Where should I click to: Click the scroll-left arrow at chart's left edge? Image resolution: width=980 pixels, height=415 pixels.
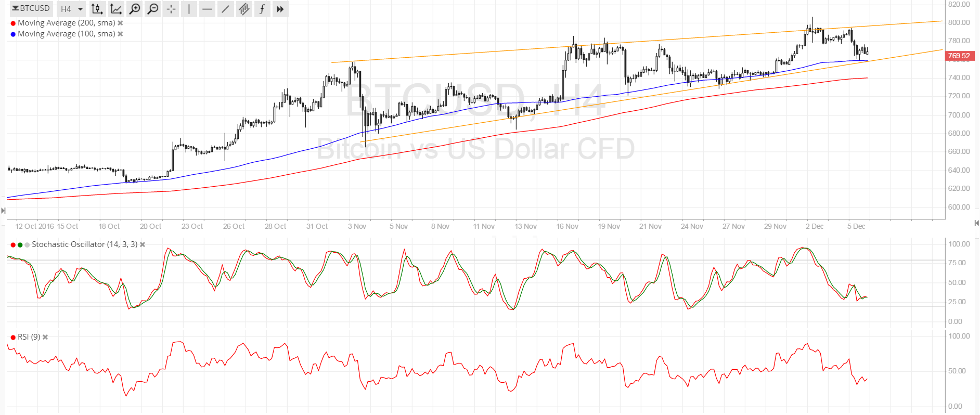(x=3, y=211)
